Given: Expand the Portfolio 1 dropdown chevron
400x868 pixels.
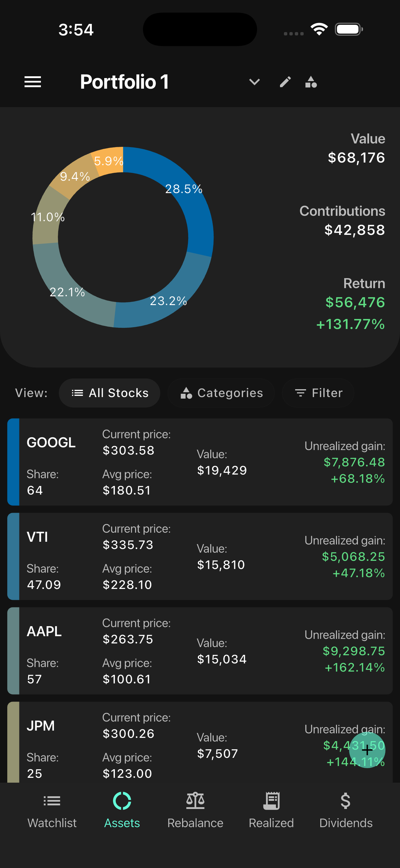Looking at the screenshot, I should pyautogui.click(x=254, y=82).
